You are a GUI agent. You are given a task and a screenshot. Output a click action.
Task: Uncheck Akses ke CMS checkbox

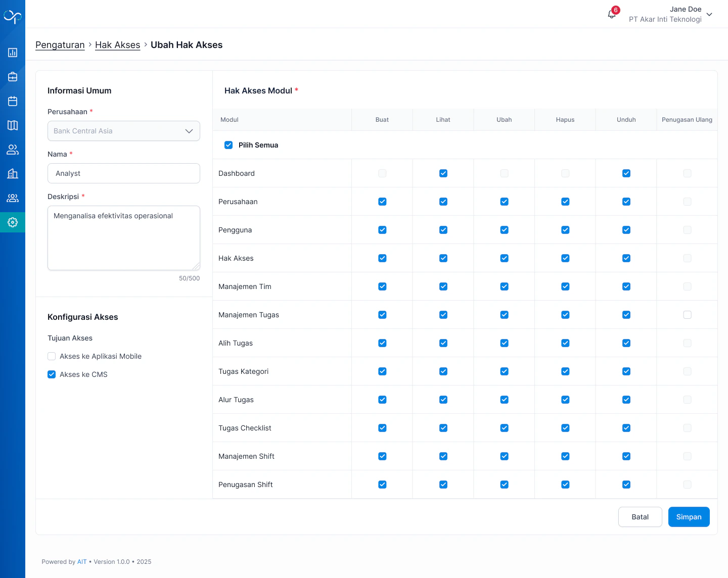pyautogui.click(x=52, y=374)
